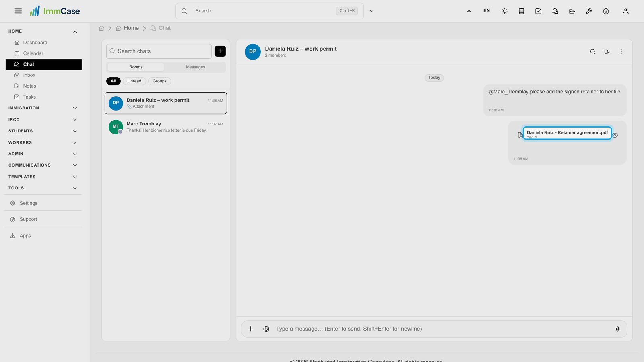
Task: Focus the global Search field
Action: click(269, 11)
